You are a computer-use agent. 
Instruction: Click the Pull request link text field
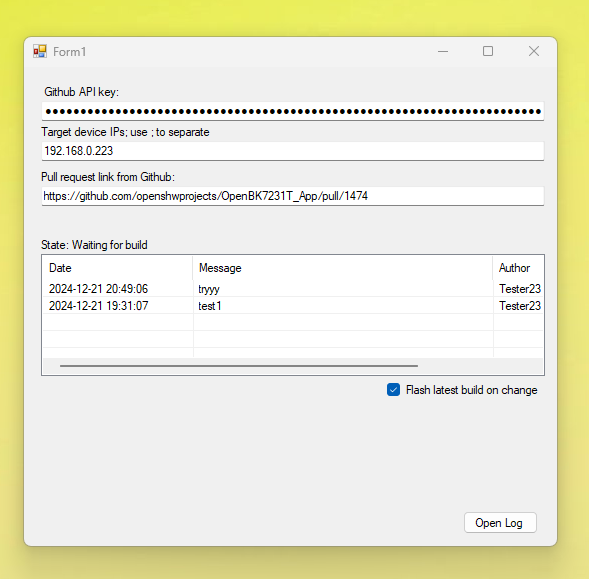(x=293, y=196)
